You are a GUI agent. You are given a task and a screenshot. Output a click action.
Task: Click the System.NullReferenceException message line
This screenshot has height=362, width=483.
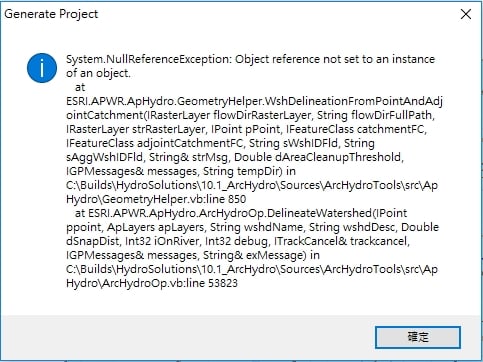click(x=250, y=59)
